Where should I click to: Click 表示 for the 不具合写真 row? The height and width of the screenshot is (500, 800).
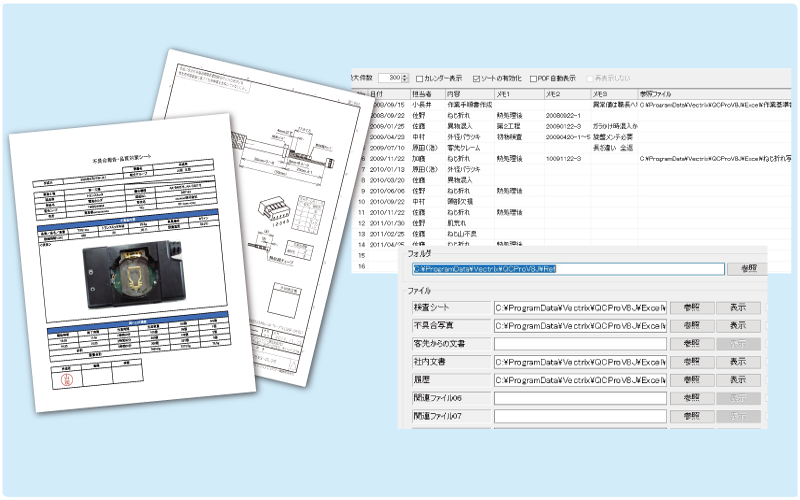(737, 325)
